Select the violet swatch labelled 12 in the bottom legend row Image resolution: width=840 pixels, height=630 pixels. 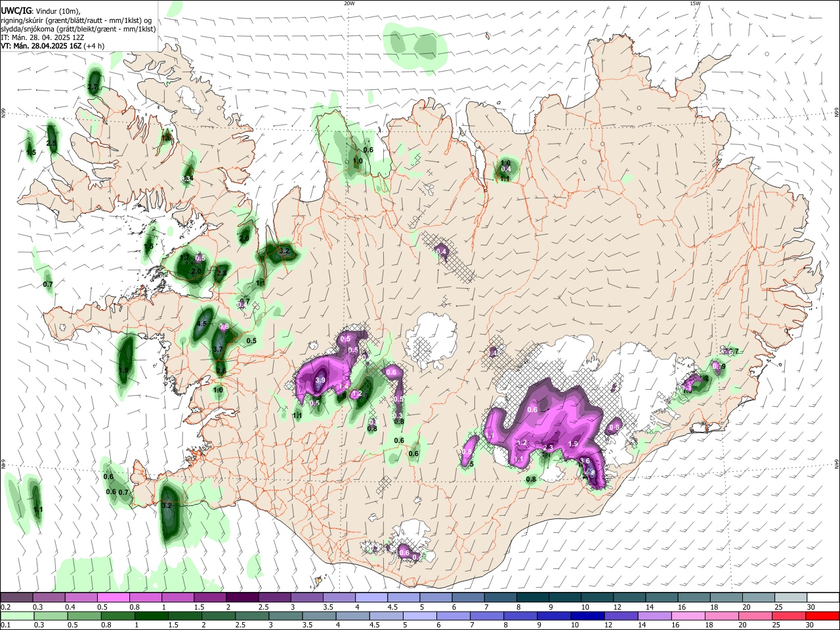point(620,616)
